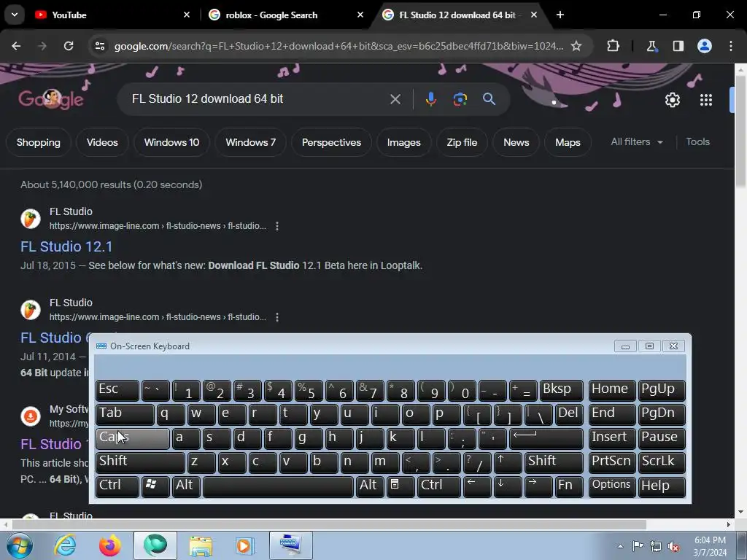Open the Extensions puzzle icon
747x560 pixels.
point(613,46)
